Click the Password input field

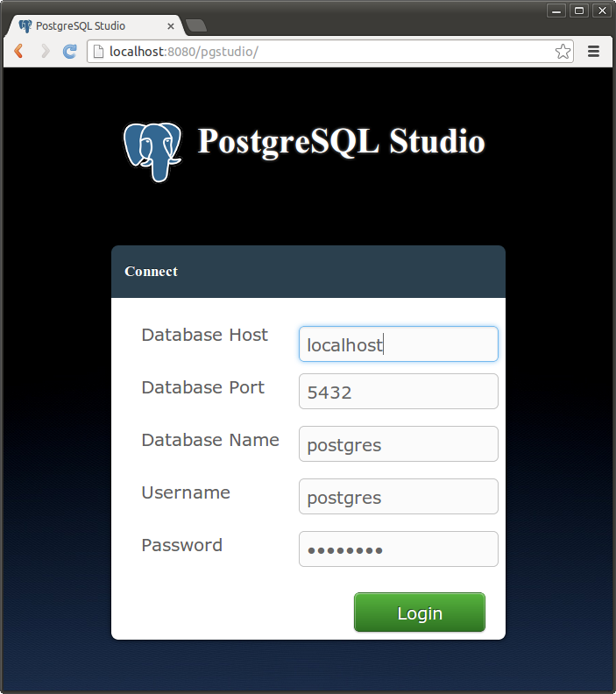point(399,549)
